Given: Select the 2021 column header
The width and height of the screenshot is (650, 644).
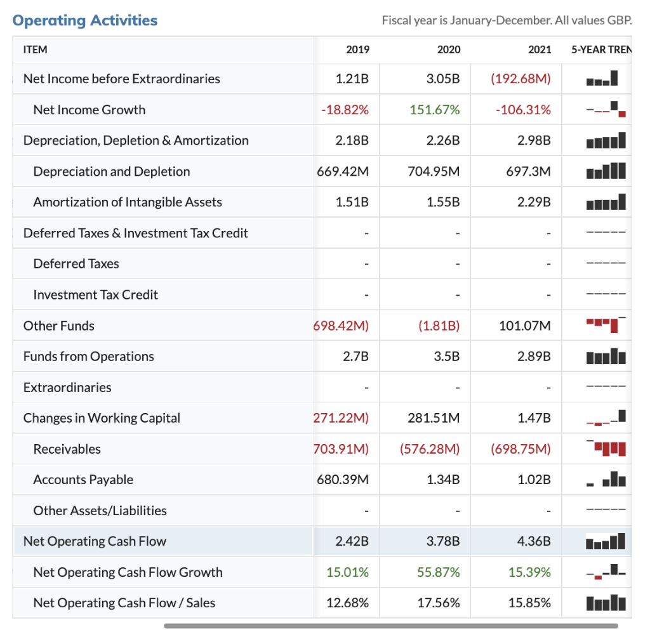Looking at the screenshot, I should tap(540, 49).
